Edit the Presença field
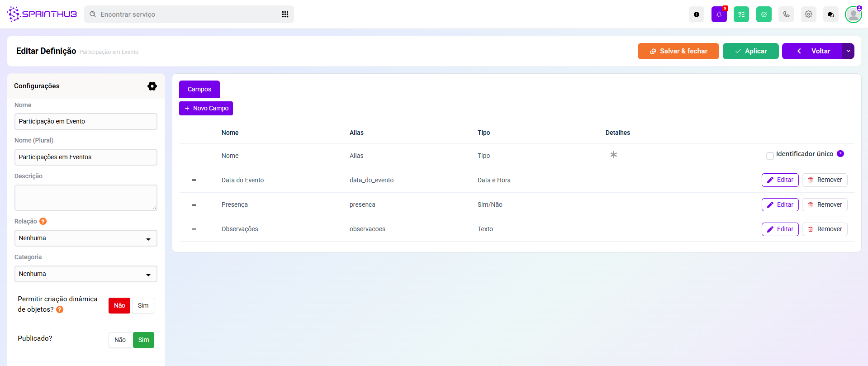The height and width of the screenshot is (366, 868). (x=780, y=204)
